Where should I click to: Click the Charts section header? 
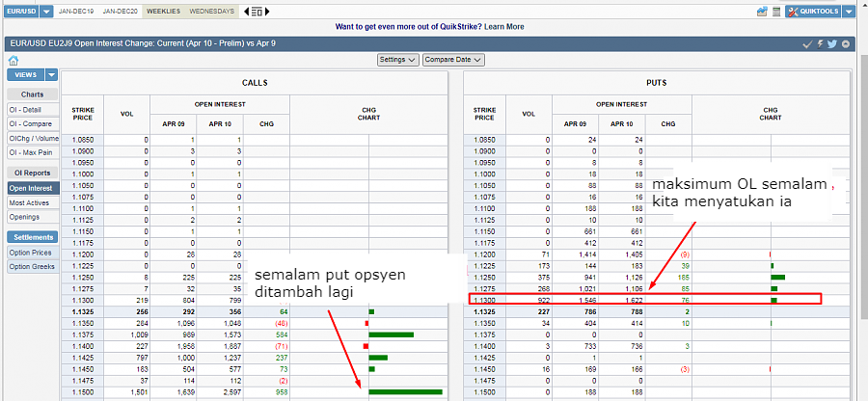(33, 94)
